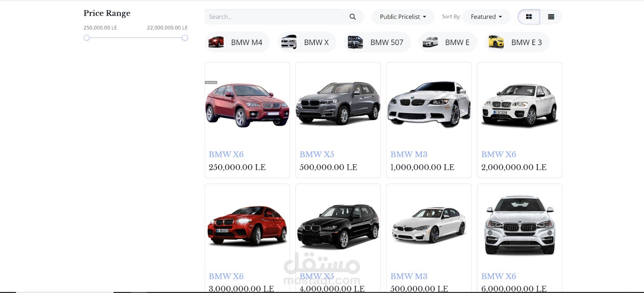Filter by BMW E 3 category
Image resolution: width=644 pixels, height=293 pixels.
pyautogui.click(x=517, y=42)
